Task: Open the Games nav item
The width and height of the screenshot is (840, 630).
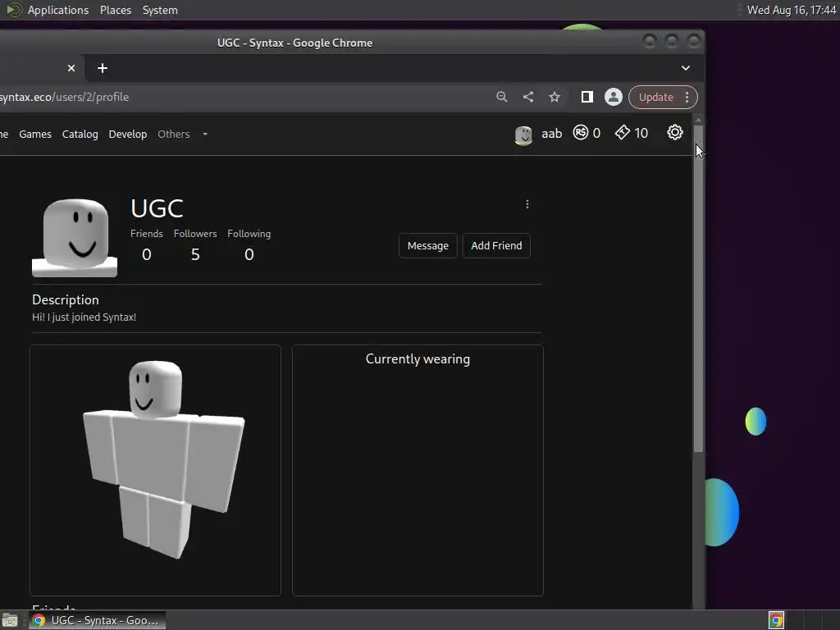Action: coord(35,134)
